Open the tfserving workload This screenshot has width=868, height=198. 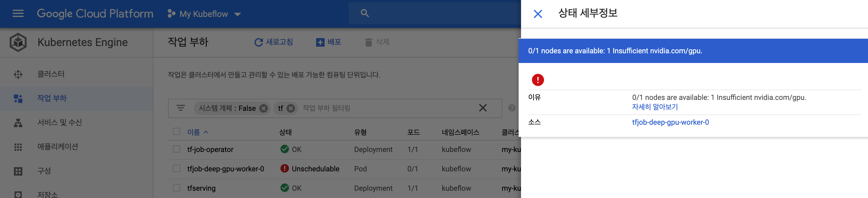click(x=202, y=188)
